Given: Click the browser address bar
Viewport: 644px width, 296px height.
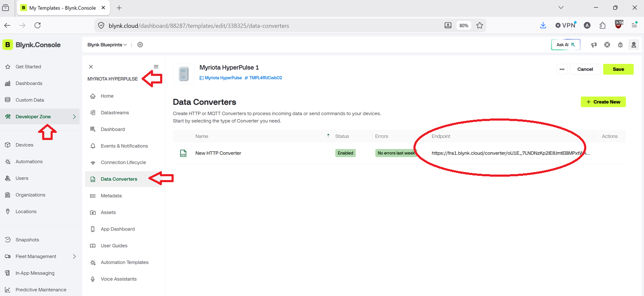Looking at the screenshot, I should tap(270, 26).
